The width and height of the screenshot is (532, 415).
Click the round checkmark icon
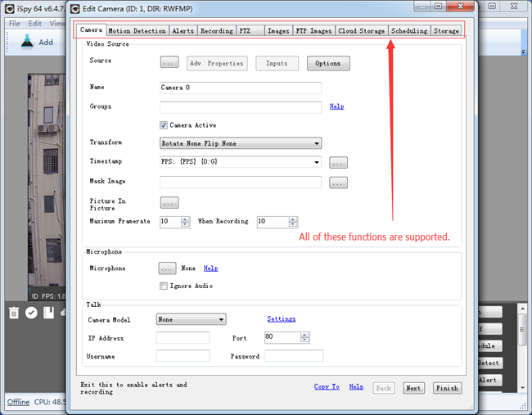click(31, 313)
